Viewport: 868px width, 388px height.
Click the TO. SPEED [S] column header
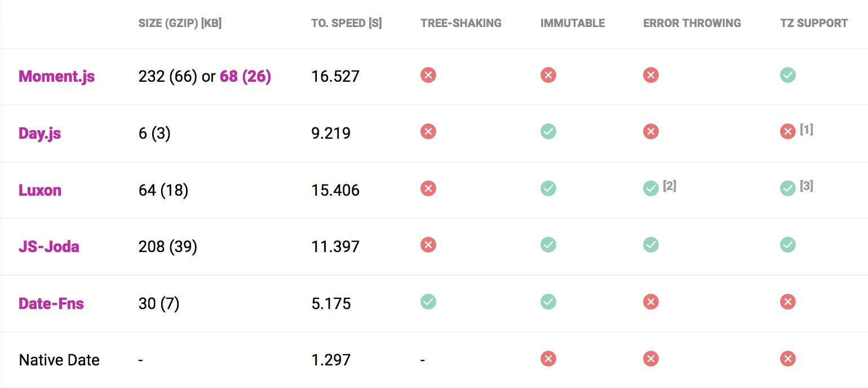(347, 24)
